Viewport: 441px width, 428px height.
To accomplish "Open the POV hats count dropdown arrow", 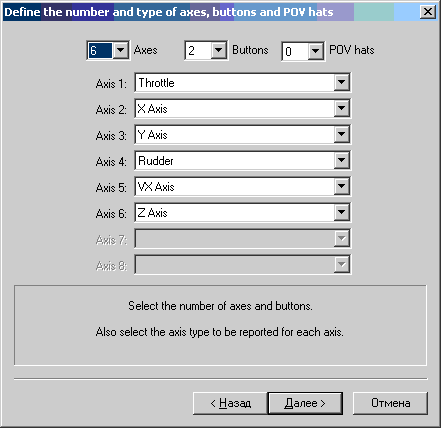I will (x=315, y=51).
